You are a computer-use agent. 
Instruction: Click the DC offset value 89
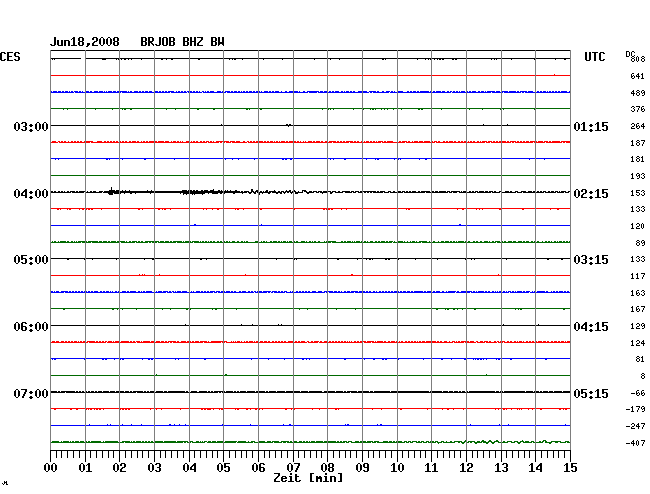point(640,243)
